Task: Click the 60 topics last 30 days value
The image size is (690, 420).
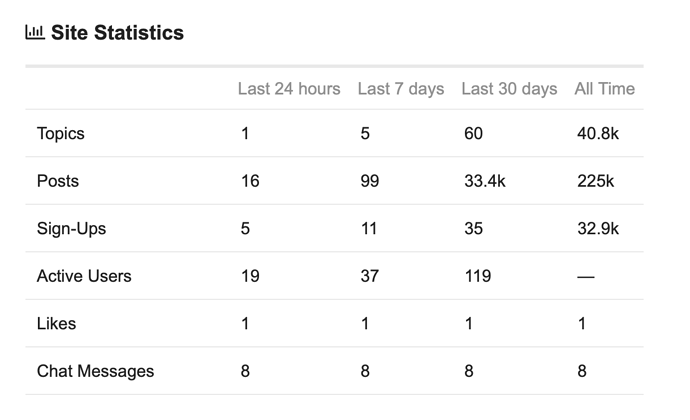Action: [x=473, y=133]
